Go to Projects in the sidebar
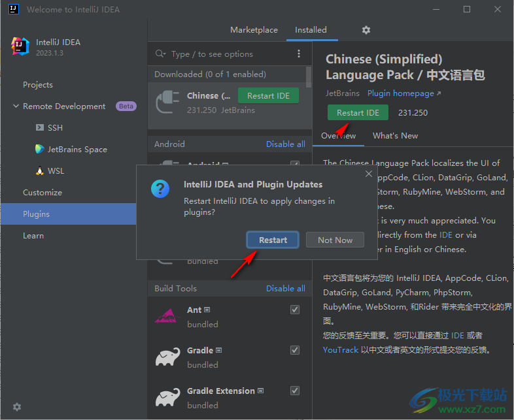Image resolution: width=514 pixels, height=420 pixels. 38,85
